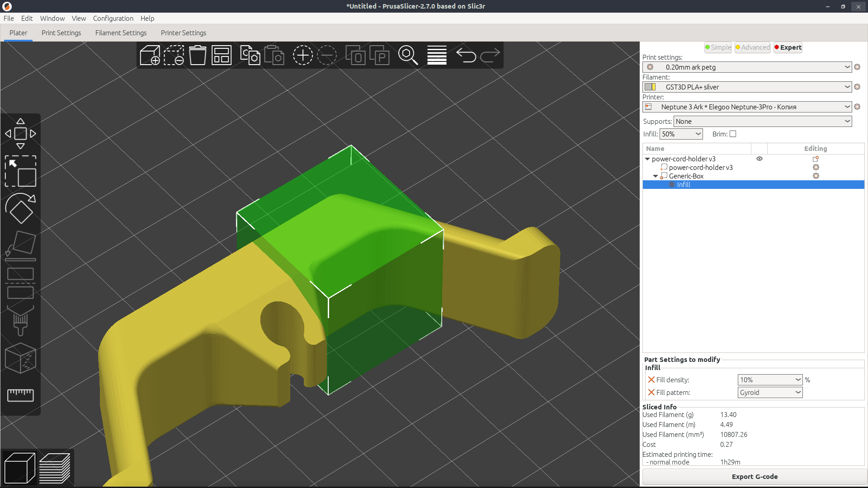Image resolution: width=868 pixels, height=488 pixels.
Task: Open the Filament preset dropdown
Action: coord(747,87)
